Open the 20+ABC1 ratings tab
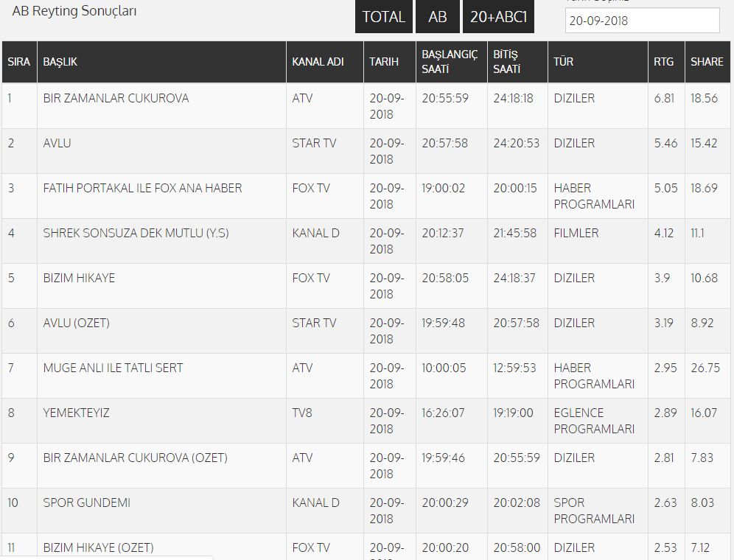 click(x=498, y=16)
